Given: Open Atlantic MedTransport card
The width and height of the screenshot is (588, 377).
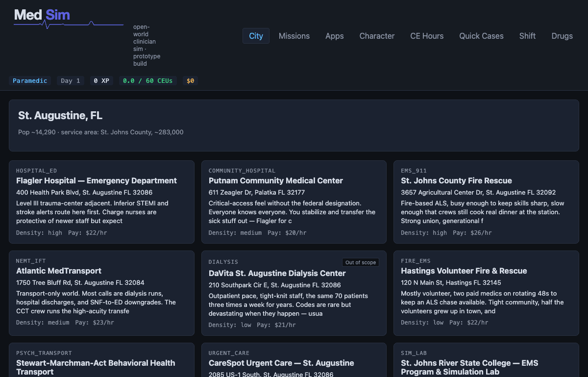Looking at the screenshot, I should point(101,293).
